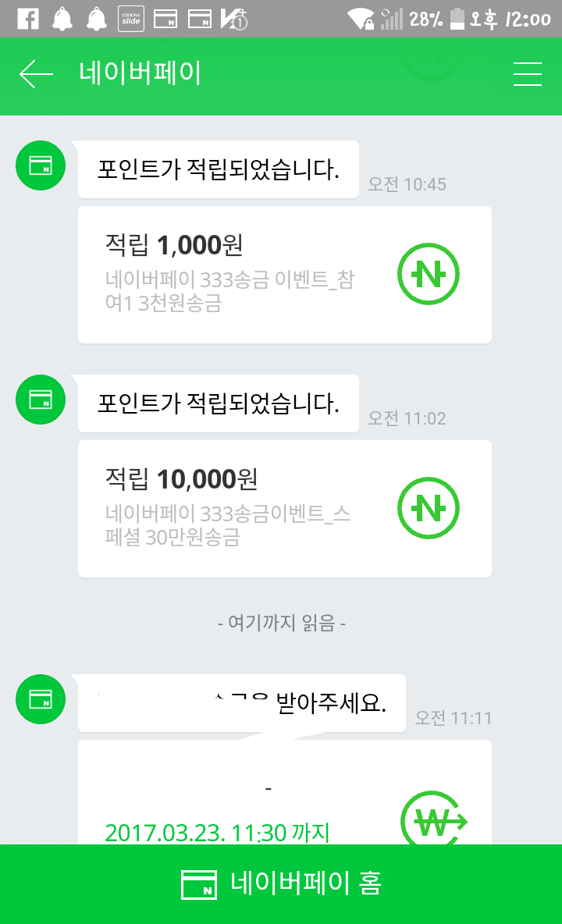Tap the back arrow in header
This screenshot has width=562, height=924.
(x=36, y=74)
